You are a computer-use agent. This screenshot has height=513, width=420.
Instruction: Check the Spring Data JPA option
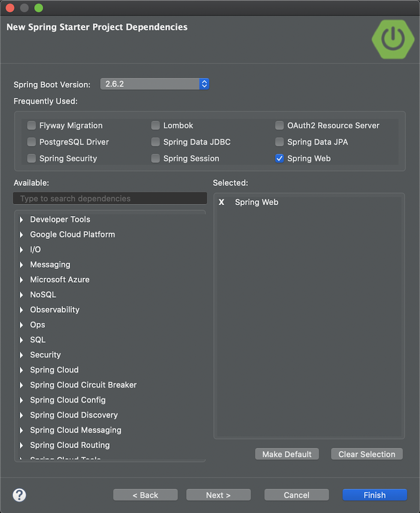pyautogui.click(x=280, y=142)
